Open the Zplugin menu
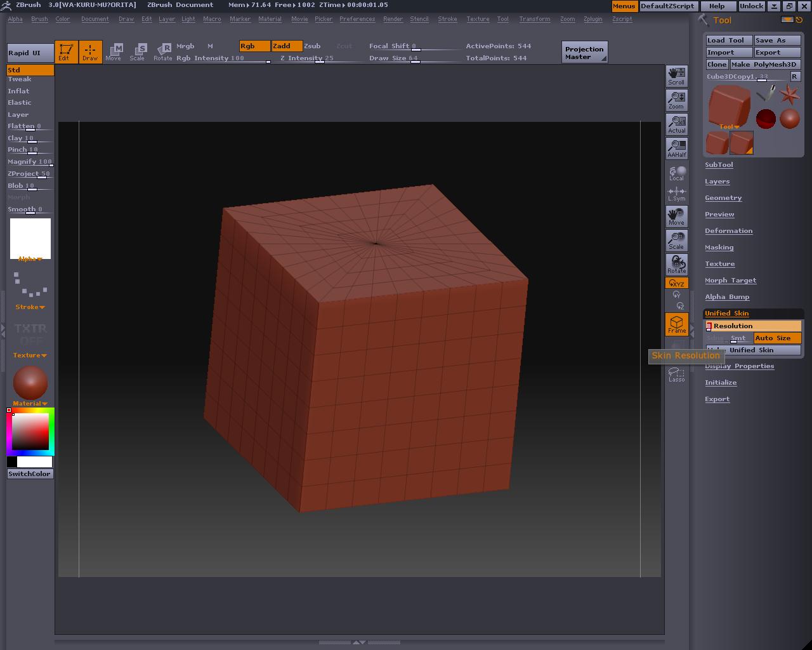The image size is (812, 650). (x=593, y=19)
